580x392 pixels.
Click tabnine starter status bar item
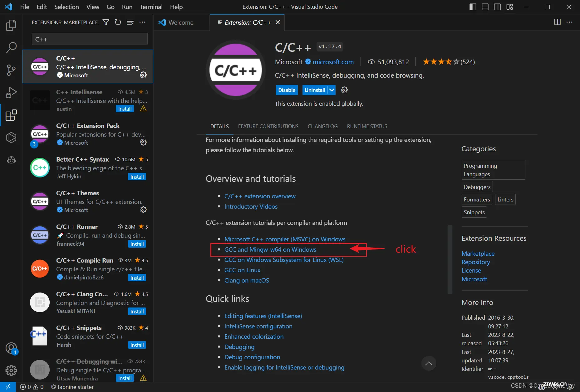(72, 387)
